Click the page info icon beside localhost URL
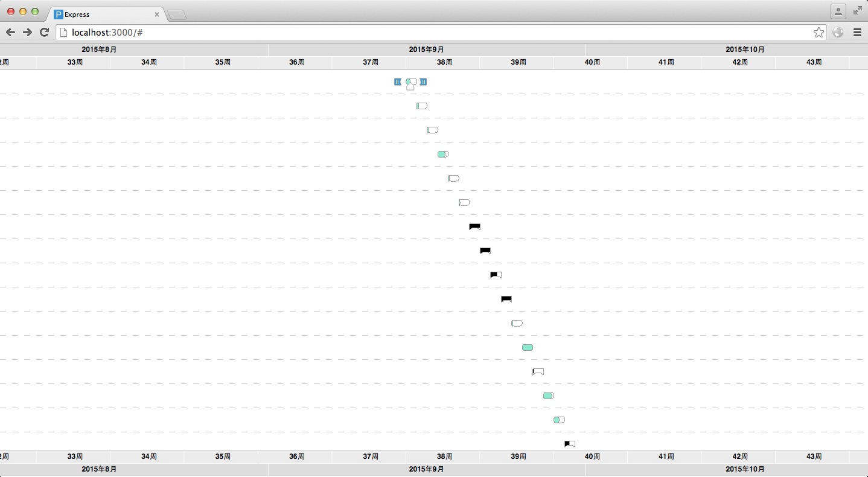 coord(63,33)
